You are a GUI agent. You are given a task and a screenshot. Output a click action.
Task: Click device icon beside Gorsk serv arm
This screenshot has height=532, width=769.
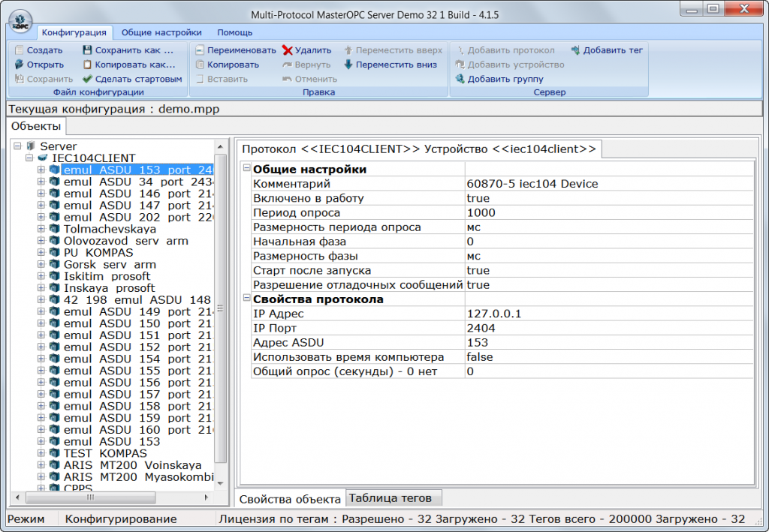(54, 264)
